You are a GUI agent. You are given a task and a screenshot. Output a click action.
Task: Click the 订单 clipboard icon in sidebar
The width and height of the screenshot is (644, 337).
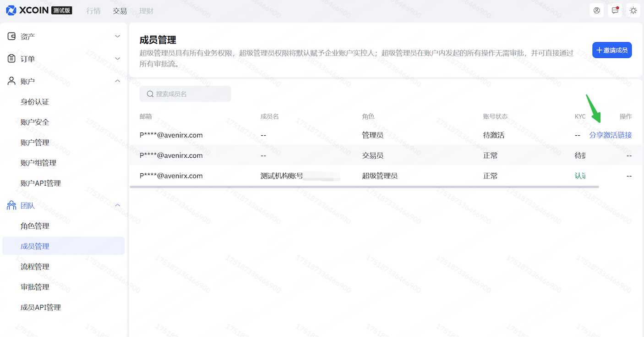tap(12, 59)
